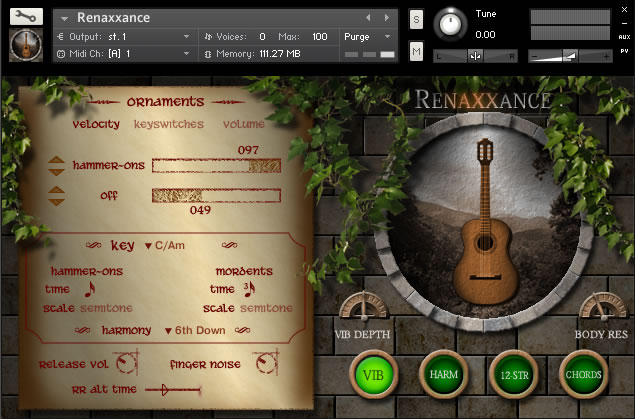Go to next instrument with right arrow
This screenshot has height=419, width=635.
tap(387, 17)
